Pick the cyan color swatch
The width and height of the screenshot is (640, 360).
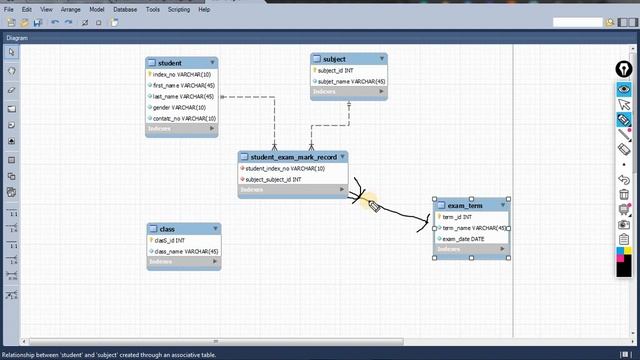[620, 250]
